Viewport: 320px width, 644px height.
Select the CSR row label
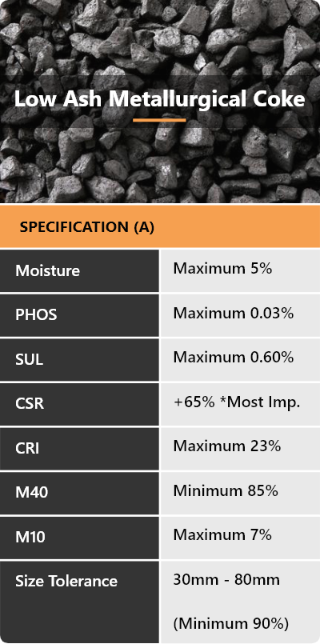coord(30,404)
